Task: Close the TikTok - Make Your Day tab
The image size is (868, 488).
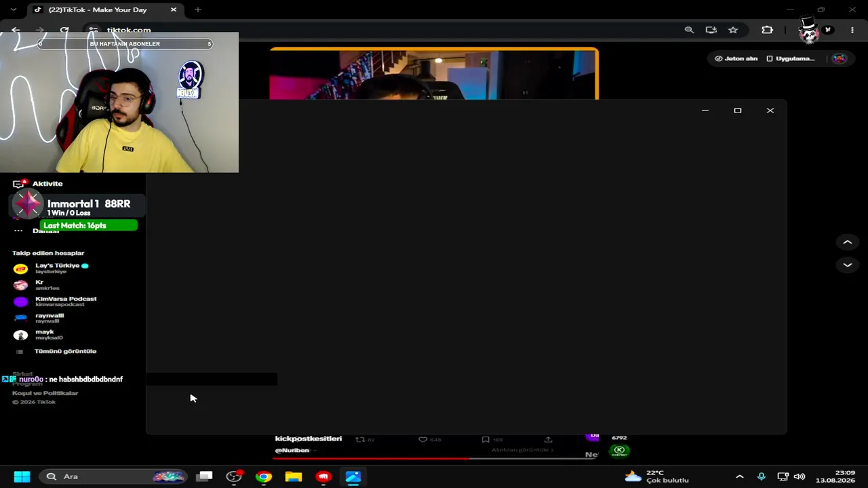Action: click(x=174, y=9)
